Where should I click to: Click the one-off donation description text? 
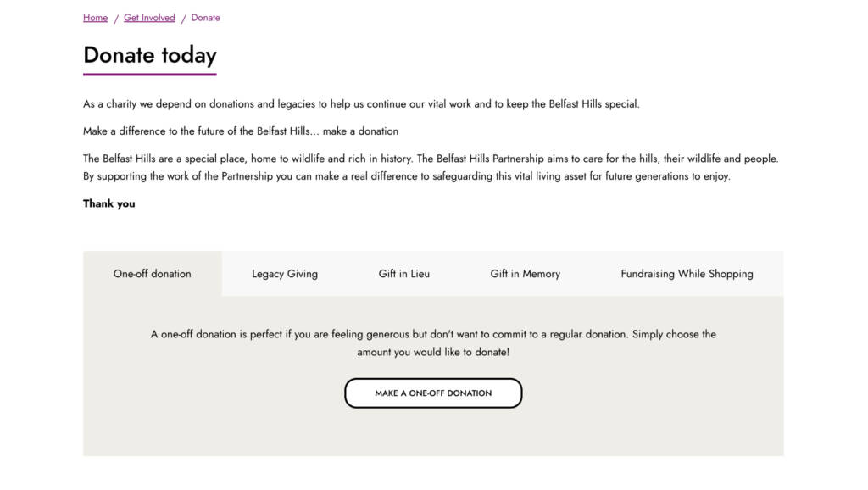click(x=433, y=334)
